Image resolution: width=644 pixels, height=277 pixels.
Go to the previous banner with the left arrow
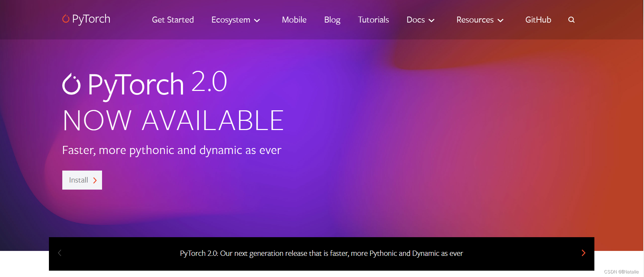point(60,253)
